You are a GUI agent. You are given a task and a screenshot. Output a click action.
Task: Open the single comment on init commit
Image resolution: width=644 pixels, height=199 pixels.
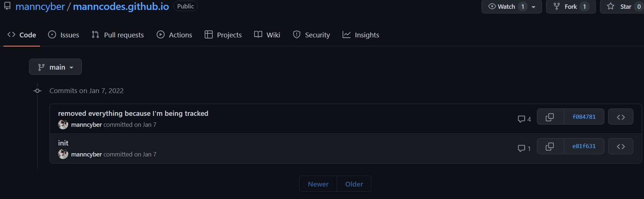(x=524, y=148)
